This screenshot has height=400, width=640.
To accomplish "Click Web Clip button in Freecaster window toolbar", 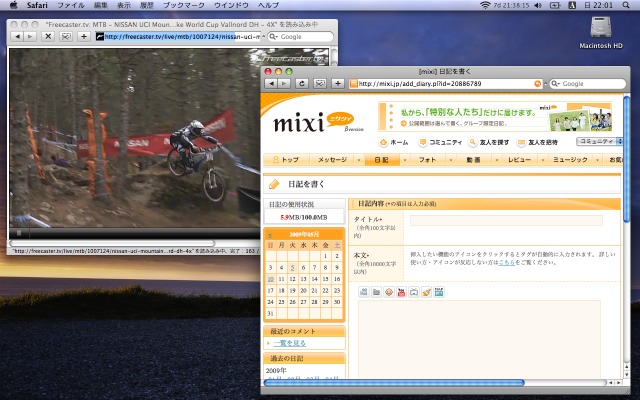I will tap(66, 36).
